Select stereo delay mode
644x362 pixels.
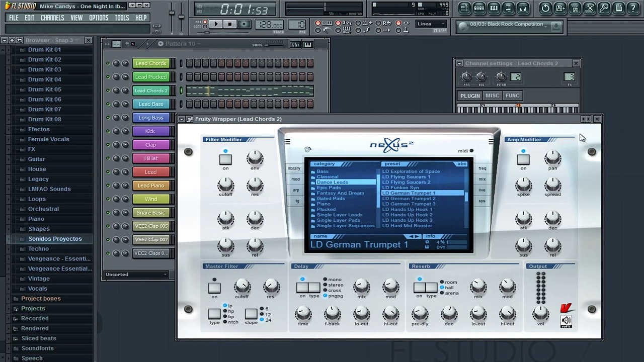[334, 285]
